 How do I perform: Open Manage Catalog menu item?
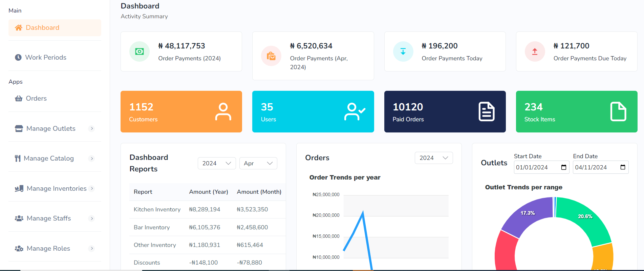(55, 159)
